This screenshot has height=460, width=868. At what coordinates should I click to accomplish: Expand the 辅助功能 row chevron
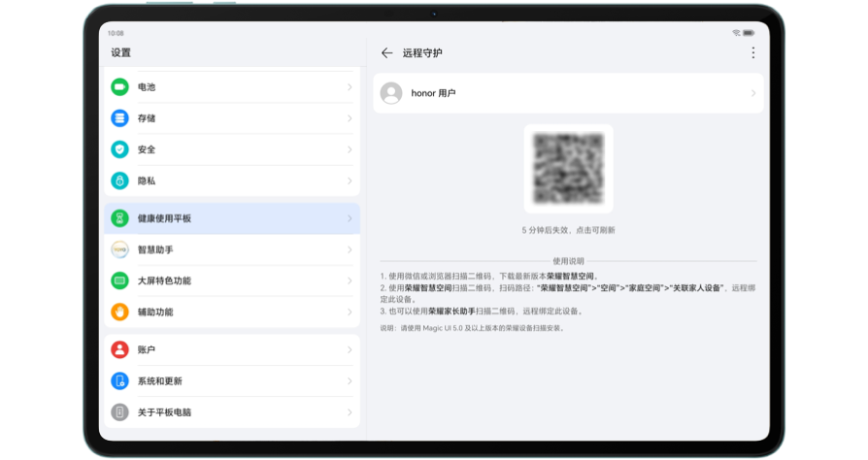pos(350,312)
